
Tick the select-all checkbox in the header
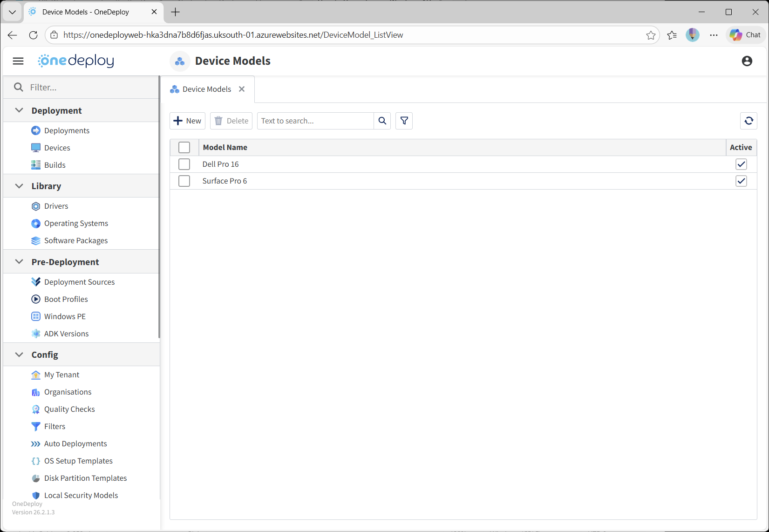point(184,147)
